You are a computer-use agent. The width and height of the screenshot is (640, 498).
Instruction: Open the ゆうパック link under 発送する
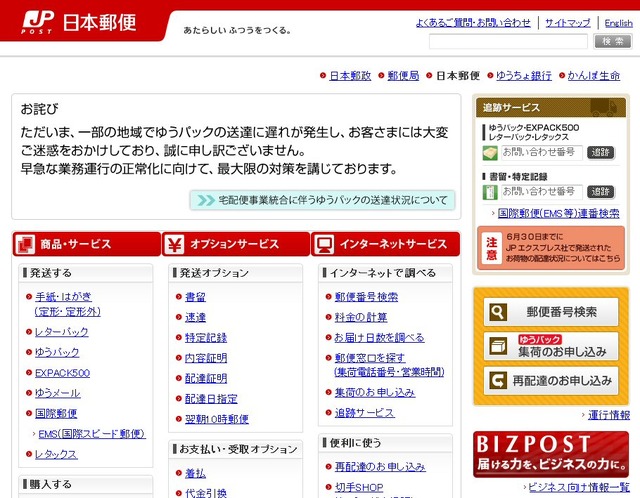point(57,352)
